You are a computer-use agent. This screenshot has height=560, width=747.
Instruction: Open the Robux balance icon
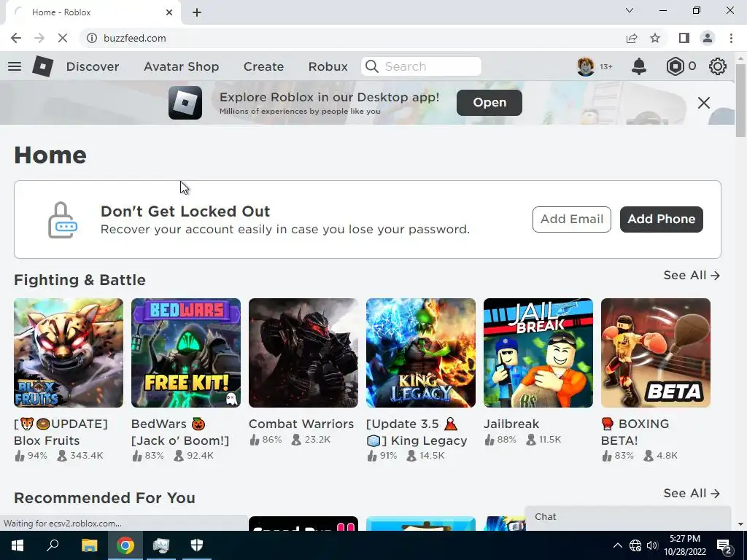tap(675, 66)
